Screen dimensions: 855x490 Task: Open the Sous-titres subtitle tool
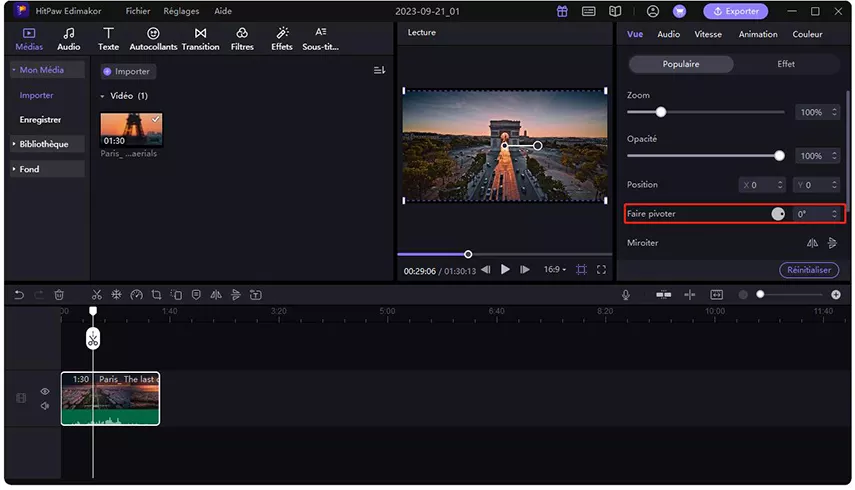point(321,39)
